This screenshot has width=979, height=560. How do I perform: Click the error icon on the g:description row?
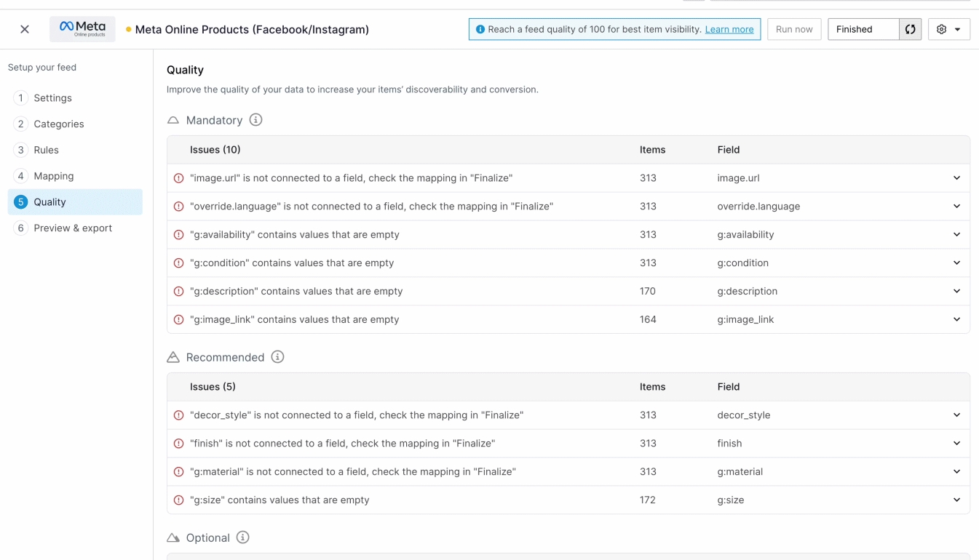click(x=178, y=291)
